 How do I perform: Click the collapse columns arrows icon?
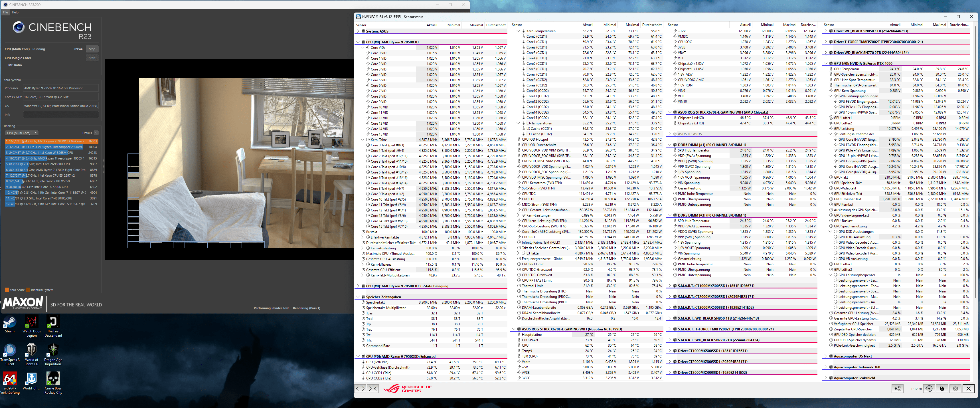tap(372, 389)
